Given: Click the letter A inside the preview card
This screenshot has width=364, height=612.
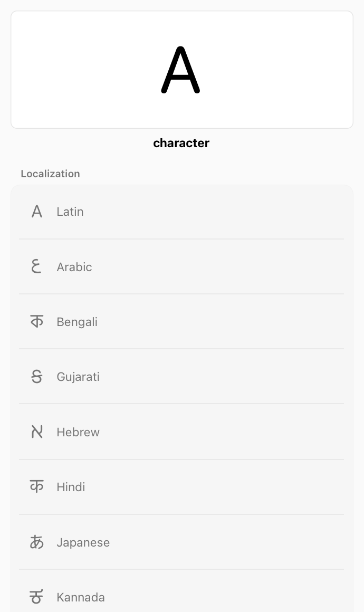Looking at the screenshot, I should (181, 69).
